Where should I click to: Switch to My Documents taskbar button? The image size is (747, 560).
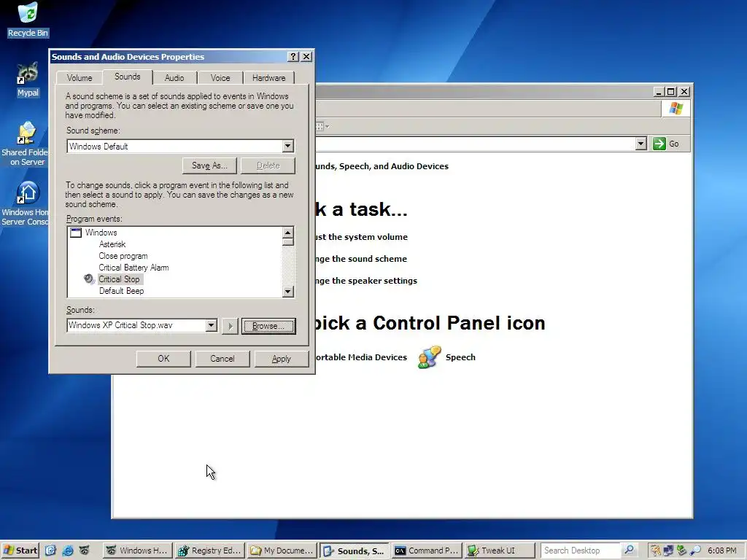tap(282, 551)
